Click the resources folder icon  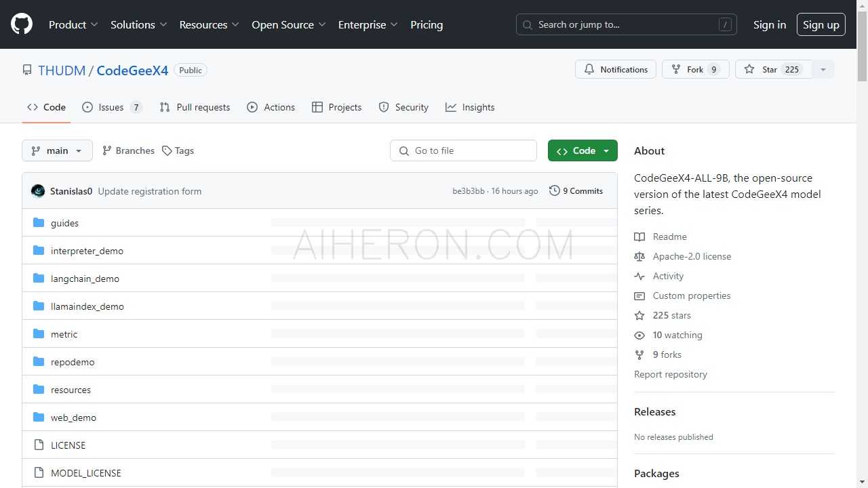click(x=39, y=390)
